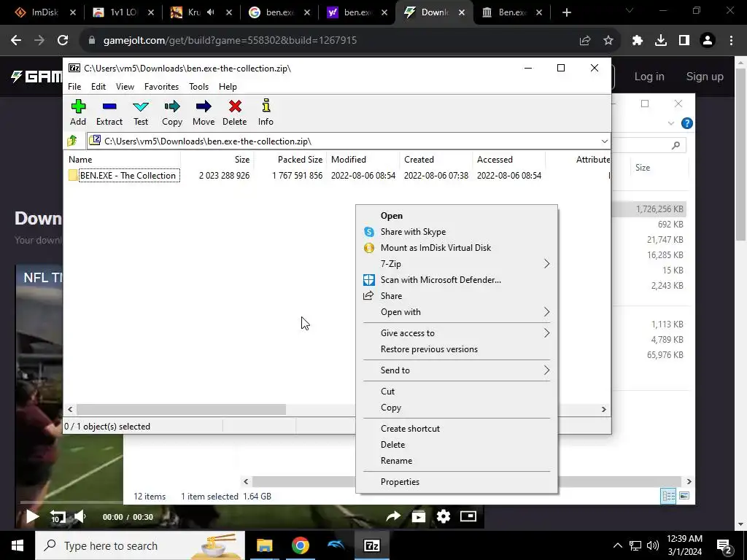
Task: Open the 7-Zip File menu
Action: coord(74,87)
